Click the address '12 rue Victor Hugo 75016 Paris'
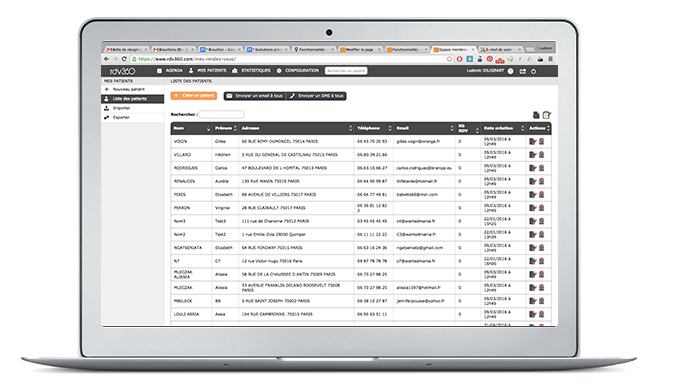This screenshot has width=680, height=390. [272, 261]
